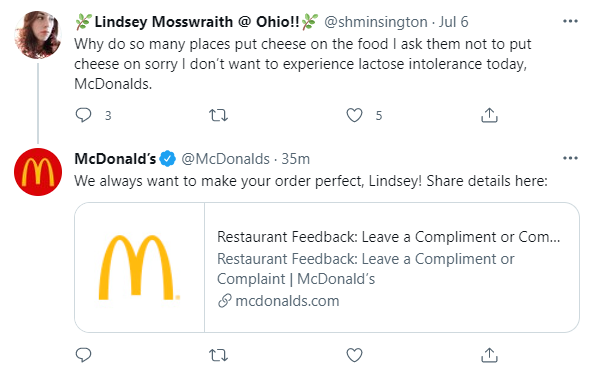Open Restaurant Feedback link card title
This screenshot has height=375, width=595.
pos(388,237)
